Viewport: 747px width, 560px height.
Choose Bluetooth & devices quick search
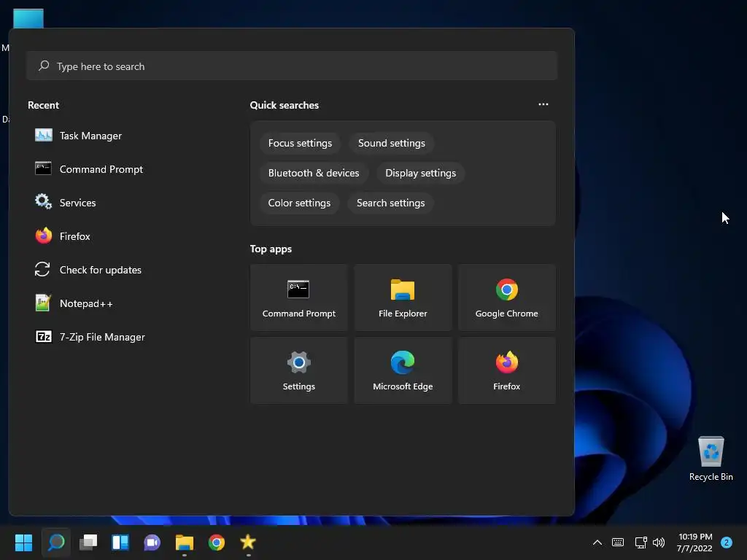314,173
